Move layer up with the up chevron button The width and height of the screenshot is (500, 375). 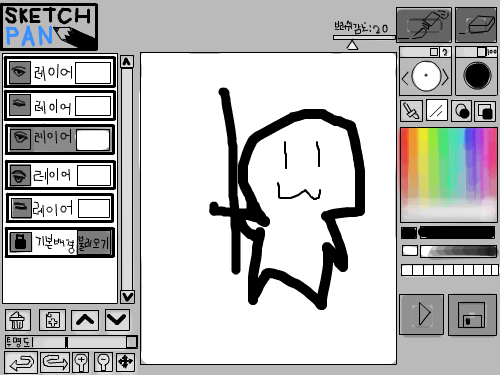tap(85, 320)
